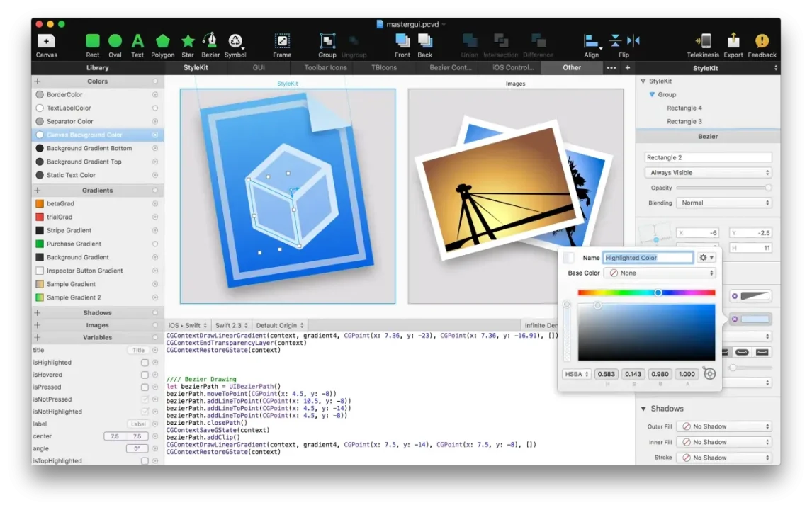Image resolution: width=812 pixels, height=510 pixels.
Task: Bring selection to Front
Action: pyautogui.click(x=402, y=45)
